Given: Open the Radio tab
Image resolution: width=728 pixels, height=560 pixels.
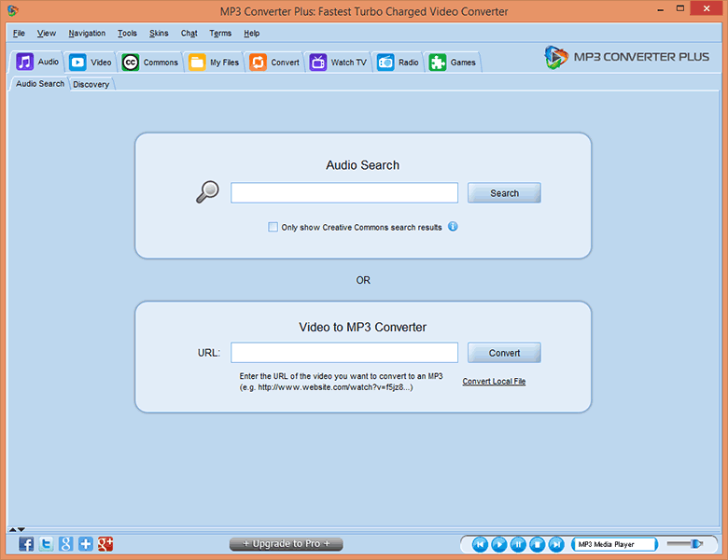Looking at the screenshot, I should tap(398, 63).
